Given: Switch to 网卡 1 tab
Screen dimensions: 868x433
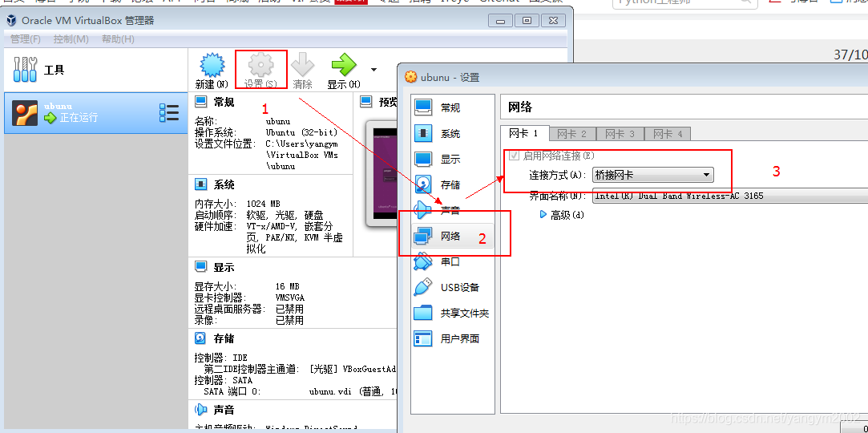Looking at the screenshot, I should [525, 133].
